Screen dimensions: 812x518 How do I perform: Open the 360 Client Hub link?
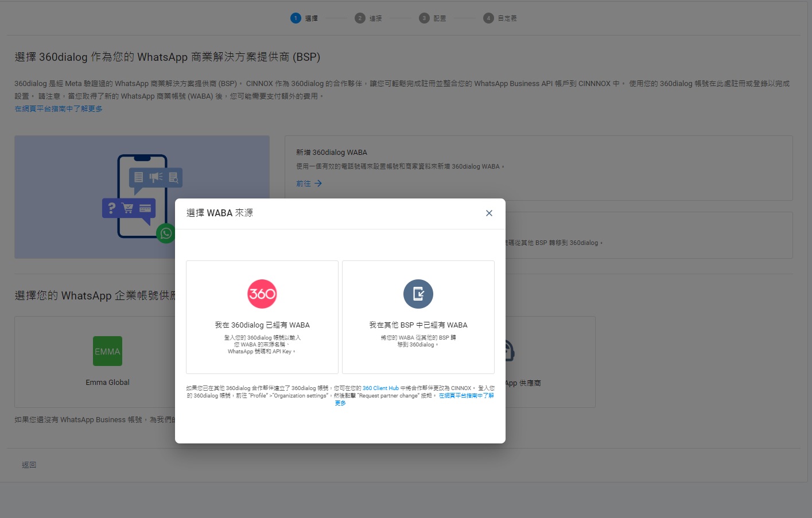click(380, 388)
